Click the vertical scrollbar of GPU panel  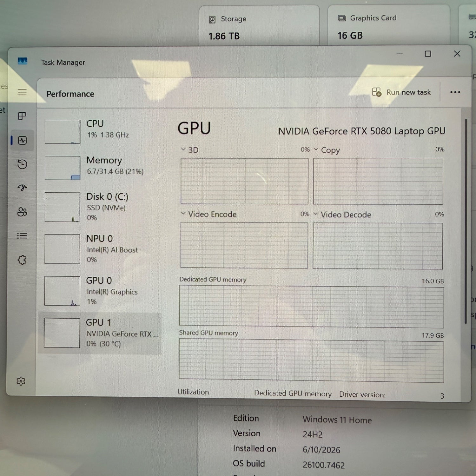(466, 221)
